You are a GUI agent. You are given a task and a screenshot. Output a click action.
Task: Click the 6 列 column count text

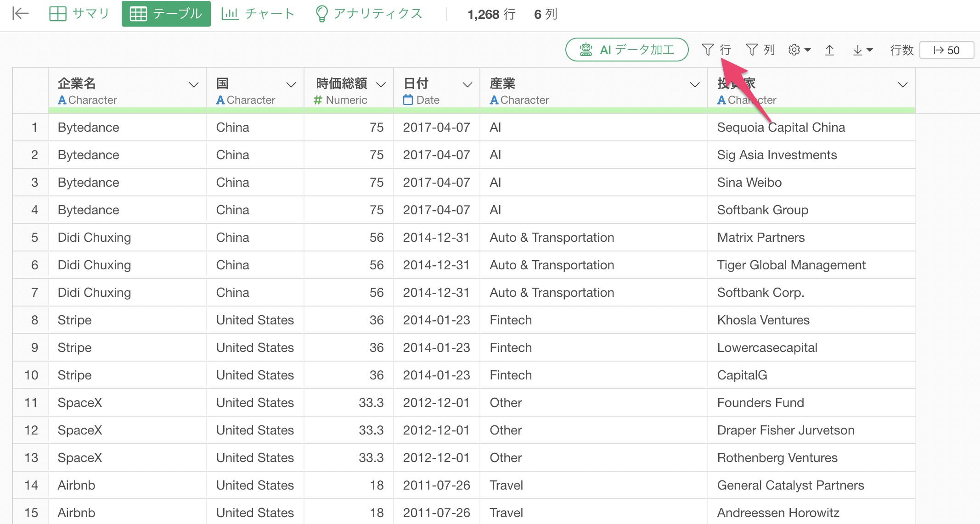point(546,14)
